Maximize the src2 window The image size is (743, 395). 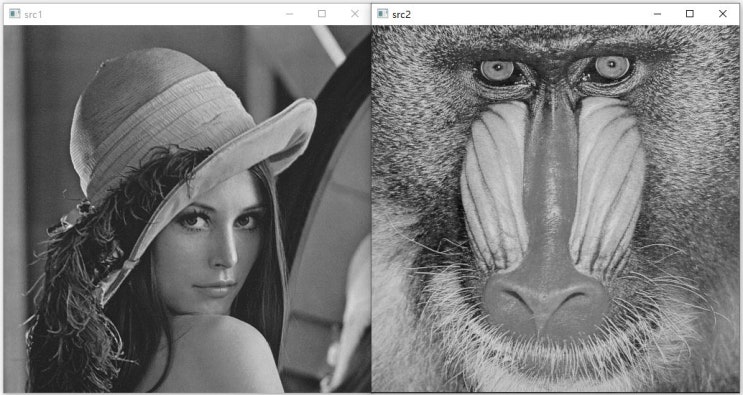coord(690,14)
